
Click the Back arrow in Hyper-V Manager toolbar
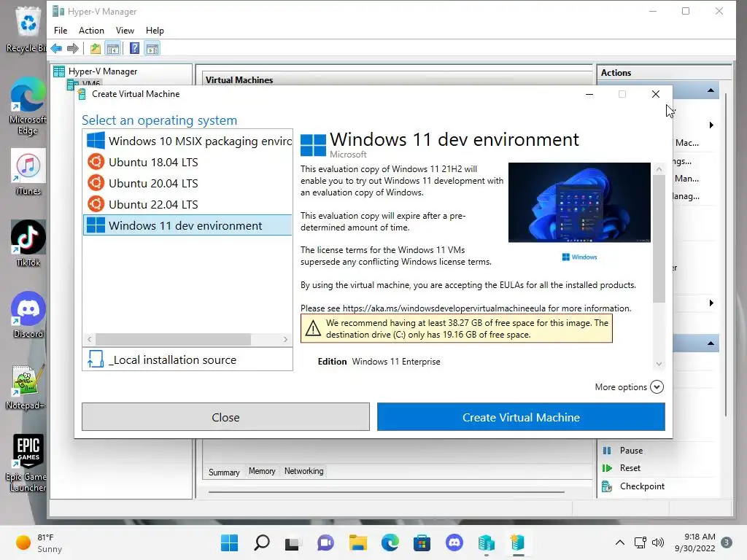(56, 48)
